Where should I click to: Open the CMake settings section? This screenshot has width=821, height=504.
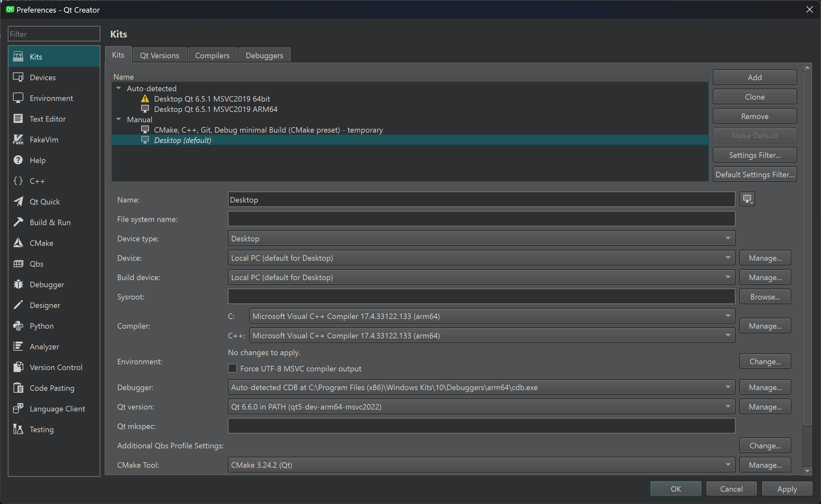41,243
